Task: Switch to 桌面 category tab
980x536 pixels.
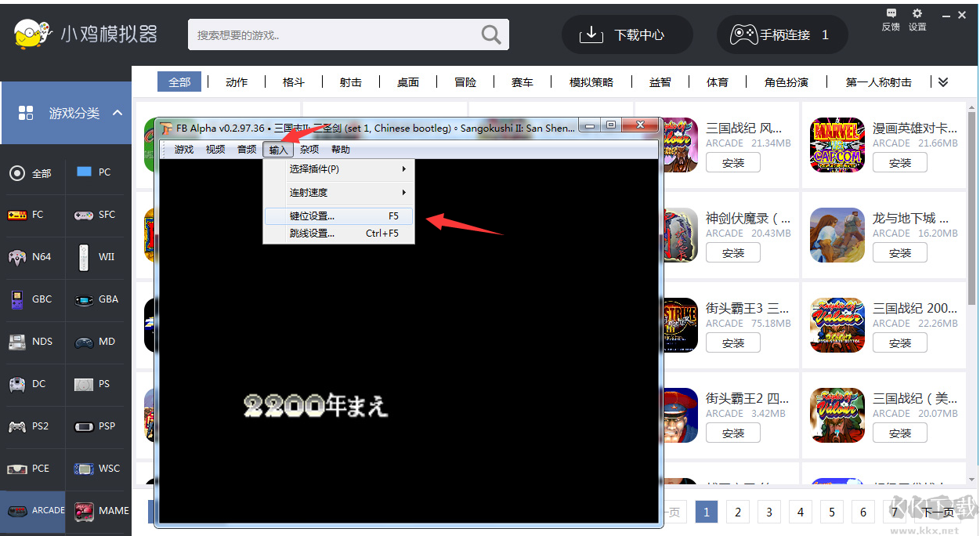Action: [408, 81]
